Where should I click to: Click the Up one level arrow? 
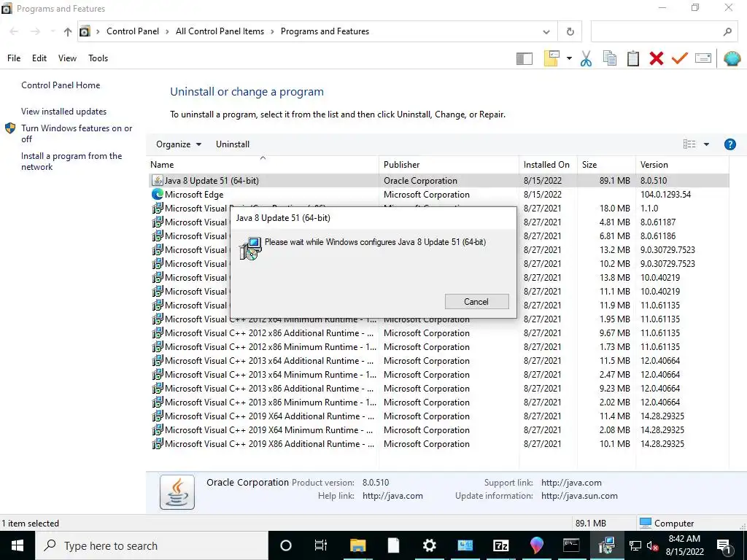68,31
